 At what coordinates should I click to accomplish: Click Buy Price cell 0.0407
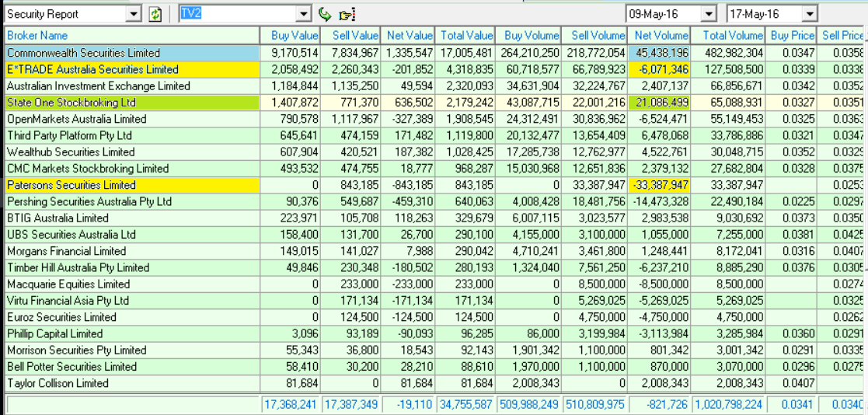tap(792, 383)
